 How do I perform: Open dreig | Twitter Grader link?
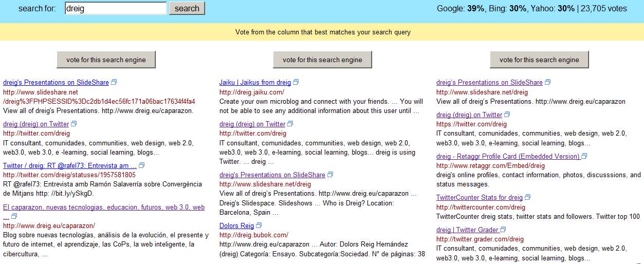click(x=467, y=230)
